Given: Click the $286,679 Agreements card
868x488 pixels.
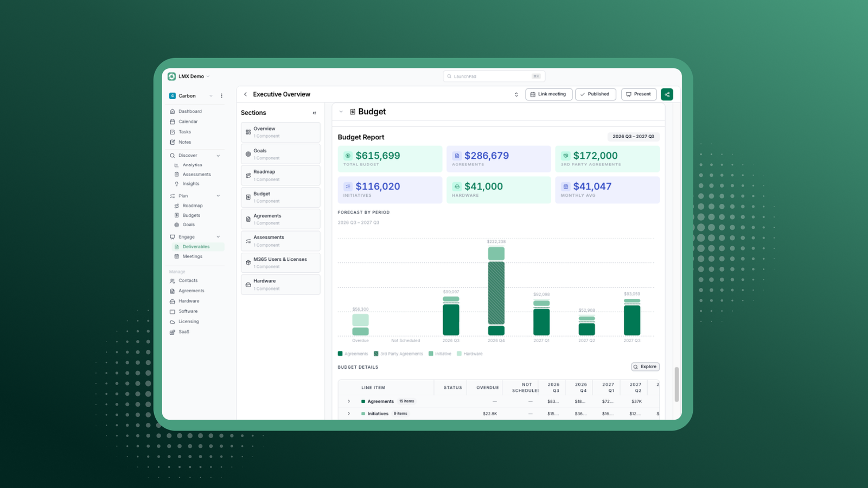Looking at the screenshot, I should click(x=499, y=159).
